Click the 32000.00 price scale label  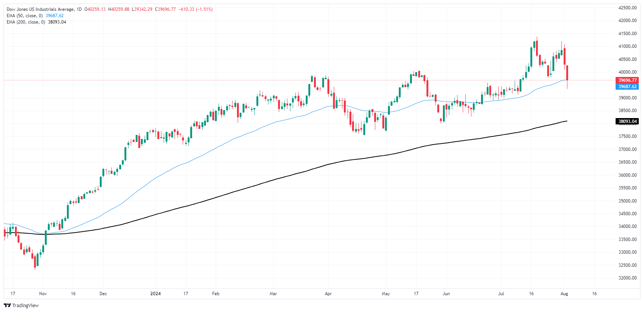coord(628,278)
